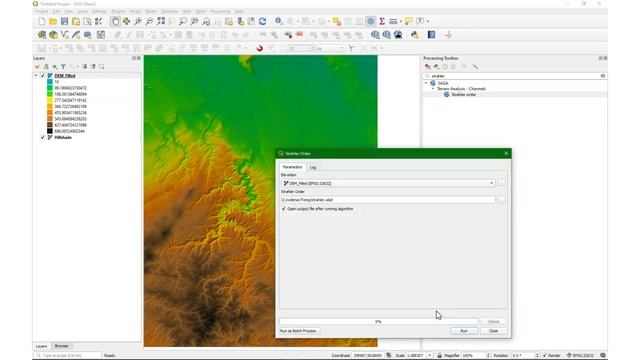Click Open Layer Styling icon in Layers panel
Viewport: 640px width, 360px height.
(x=37, y=67)
